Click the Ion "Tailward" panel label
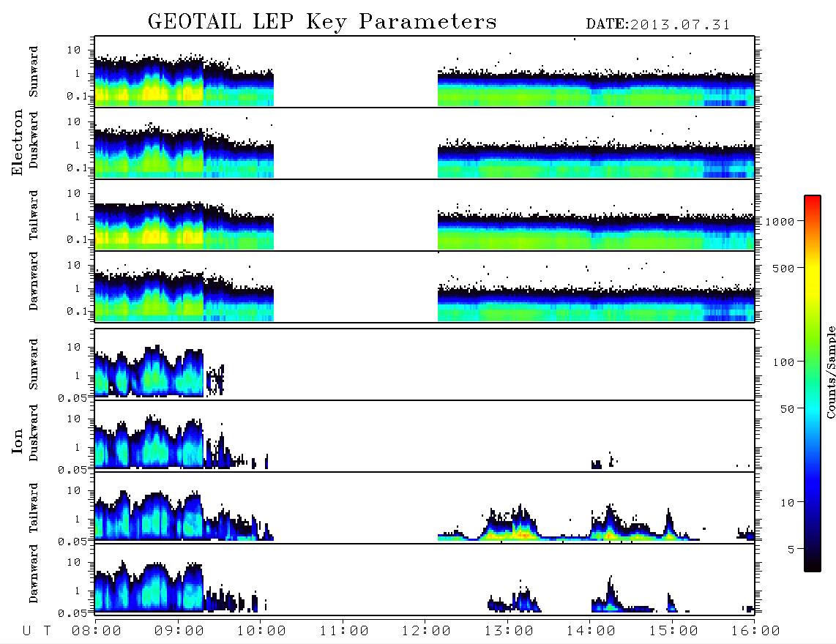The width and height of the screenshot is (836, 644). click(x=34, y=508)
